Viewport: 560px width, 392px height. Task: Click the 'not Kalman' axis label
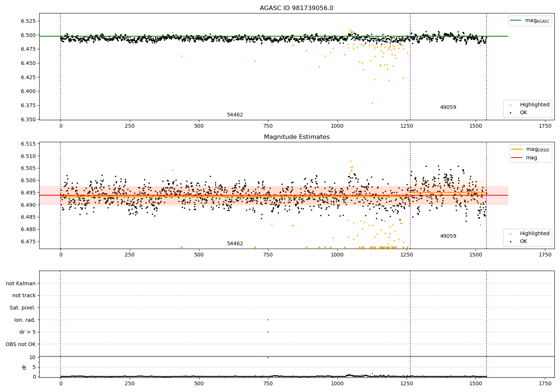[21, 283]
